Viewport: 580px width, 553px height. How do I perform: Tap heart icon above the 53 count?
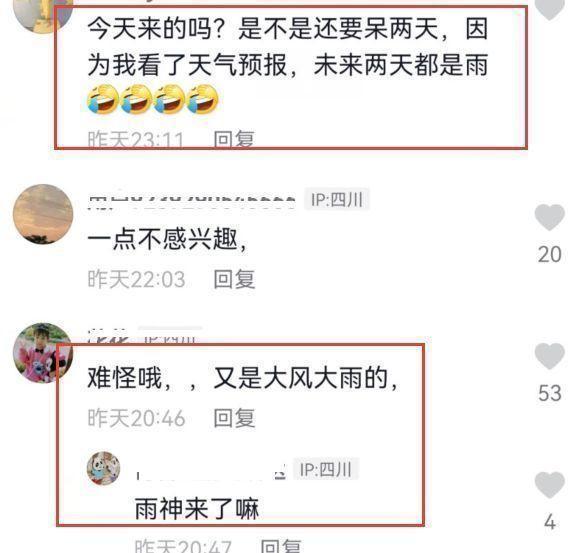tap(549, 356)
